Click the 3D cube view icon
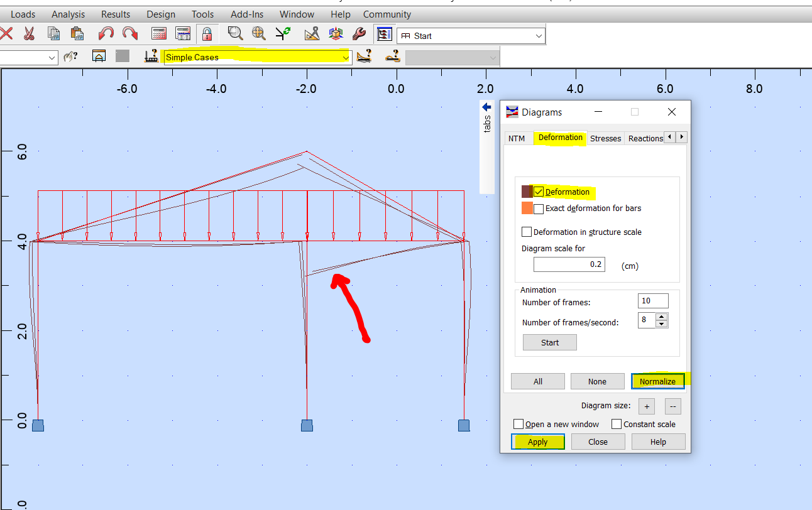Viewport: 812px width, 510px height. click(336, 33)
